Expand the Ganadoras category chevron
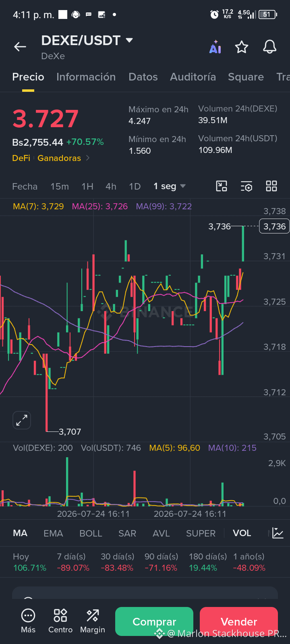This screenshot has height=644, width=290. (x=88, y=158)
